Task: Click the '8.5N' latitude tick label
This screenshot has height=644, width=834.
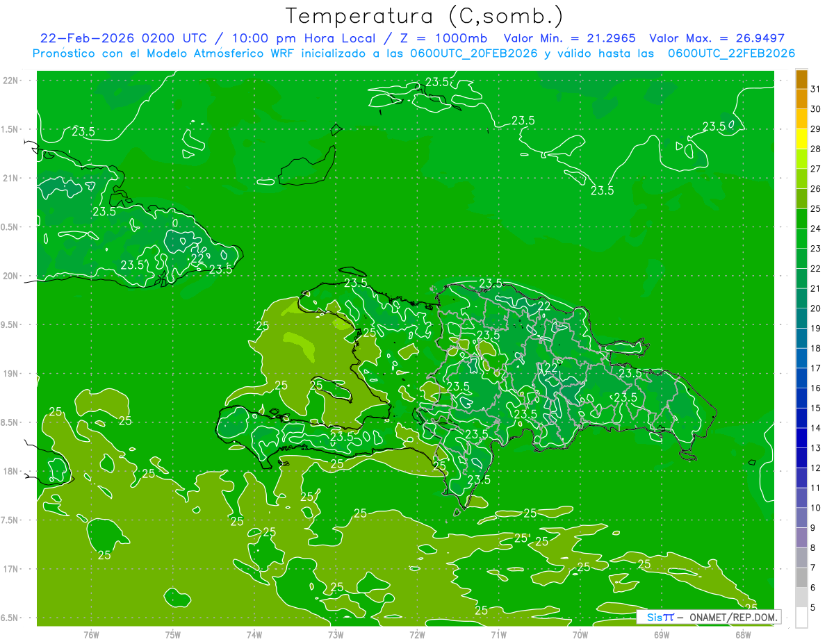Action: [10, 422]
